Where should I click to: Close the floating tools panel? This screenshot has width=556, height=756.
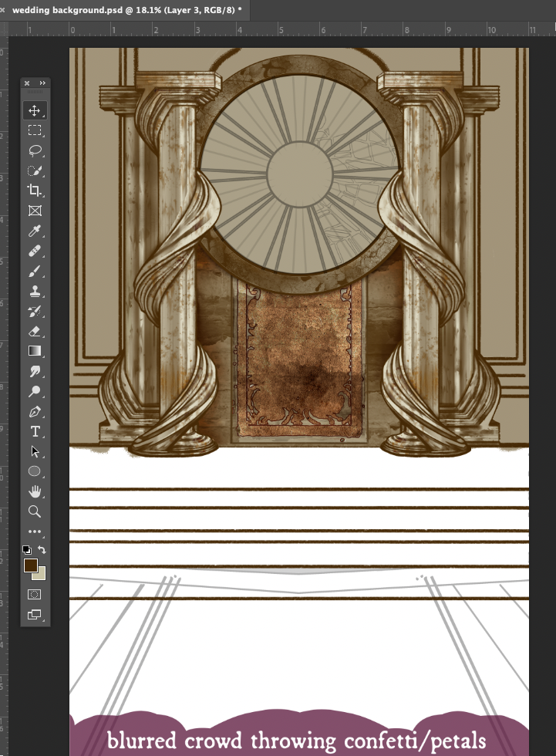[x=28, y=83]
